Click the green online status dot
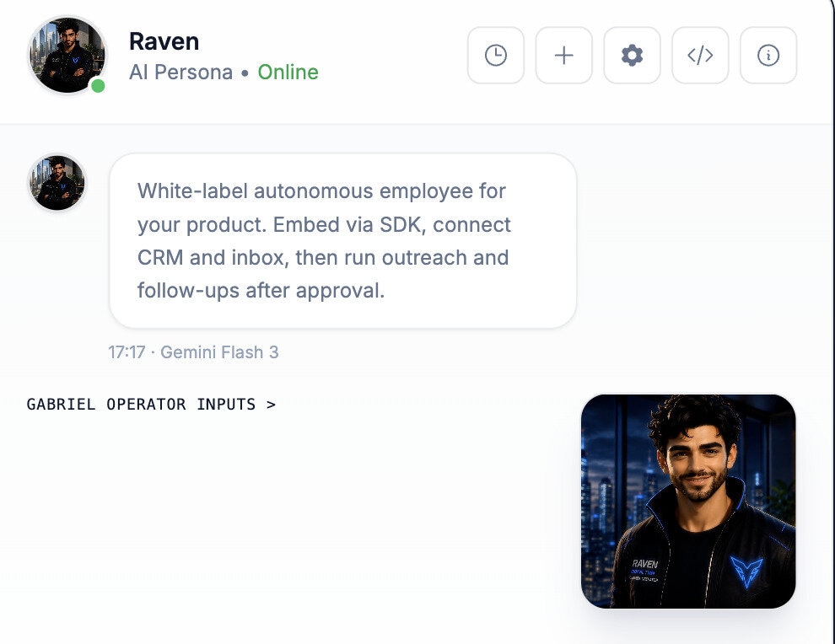Image resolution: width=835 pixels, height=644 pixels. pos(98,85)
